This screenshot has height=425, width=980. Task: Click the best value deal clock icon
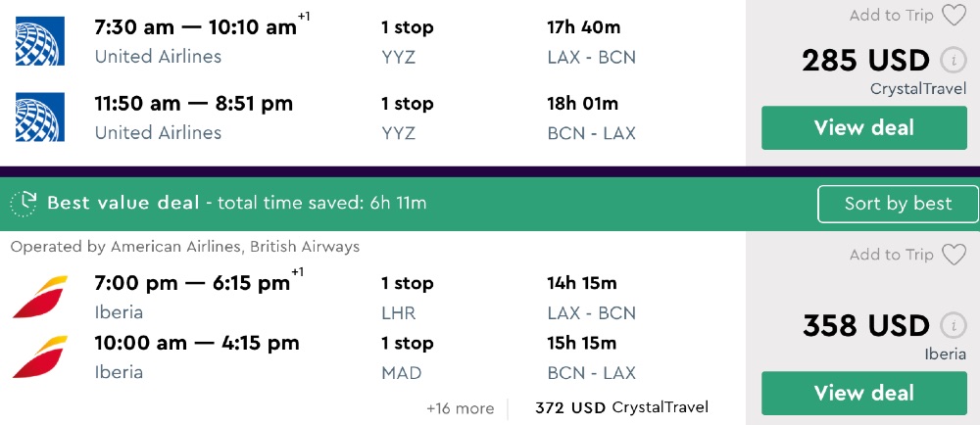pyautogui.click(x=24, y=204)
